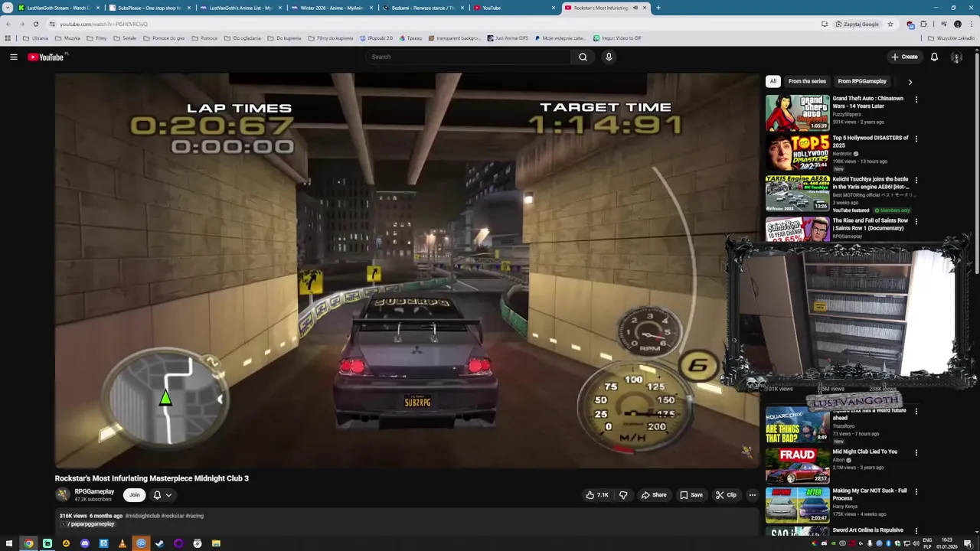Save video to a playlist

pos(691,495)
